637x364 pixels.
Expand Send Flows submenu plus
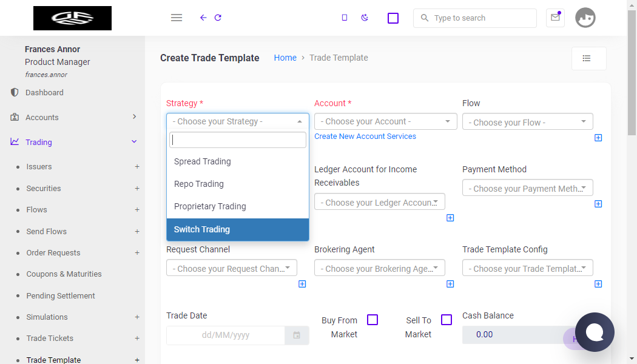pyautogui.click(x=137, y=232)
